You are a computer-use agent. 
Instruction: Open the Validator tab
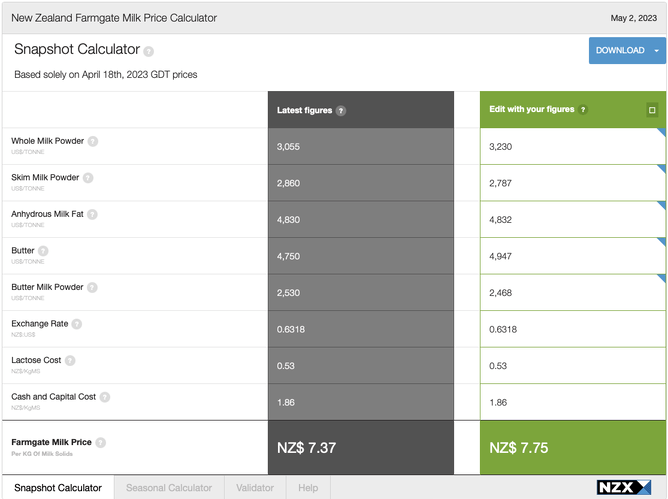tap(255, 488)
